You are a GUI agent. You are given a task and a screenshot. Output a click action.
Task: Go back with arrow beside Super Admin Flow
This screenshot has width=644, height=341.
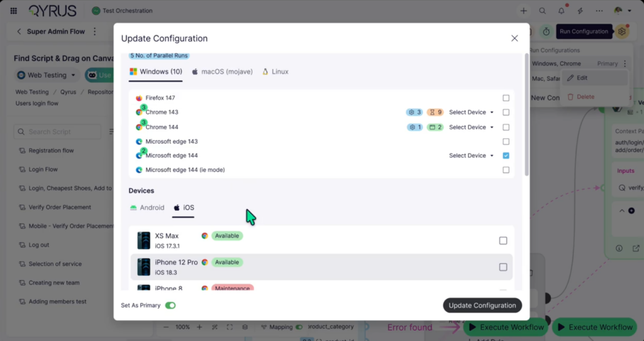(x=19, y=31)
